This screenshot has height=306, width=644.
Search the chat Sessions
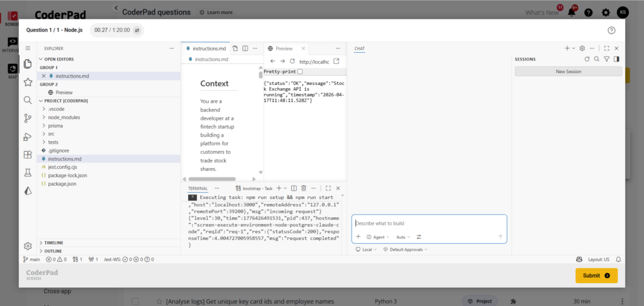[597, 59]
